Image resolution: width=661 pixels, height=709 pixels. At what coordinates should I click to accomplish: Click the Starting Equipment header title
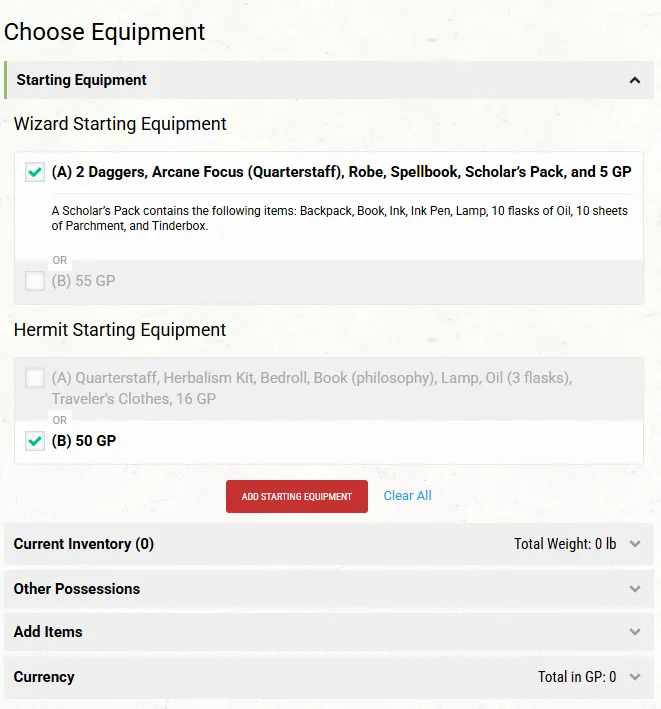[x=82, y=80]
